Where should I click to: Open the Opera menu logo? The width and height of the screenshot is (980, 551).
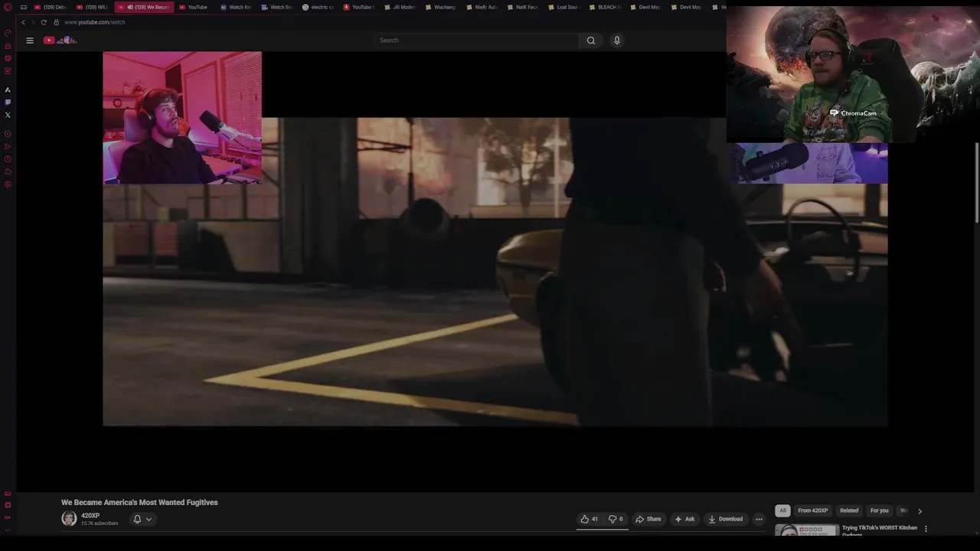click(x=8, y=7)
